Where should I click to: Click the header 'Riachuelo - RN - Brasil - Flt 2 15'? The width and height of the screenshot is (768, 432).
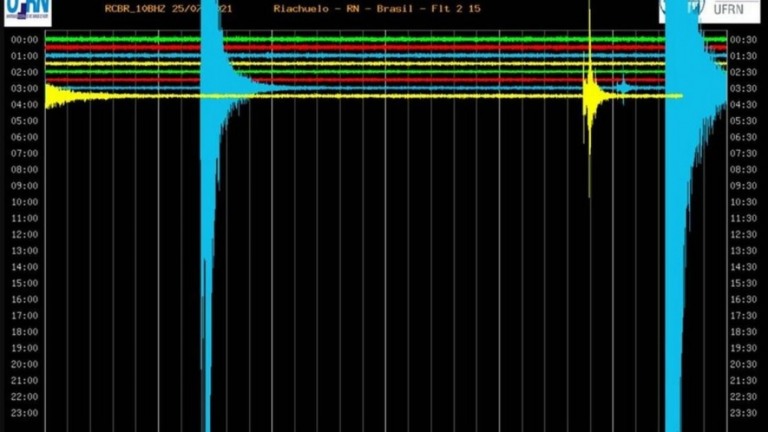pyautogui.click(x=377, y=9)
